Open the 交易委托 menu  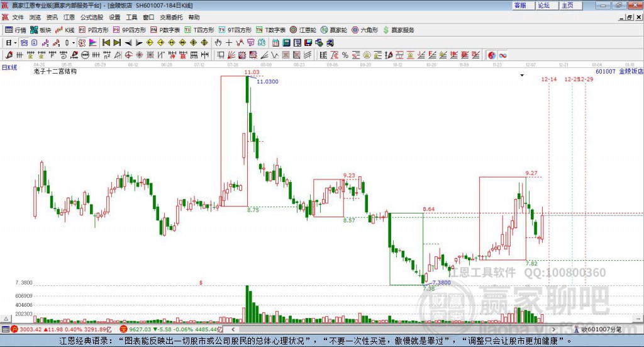[171, 17]
